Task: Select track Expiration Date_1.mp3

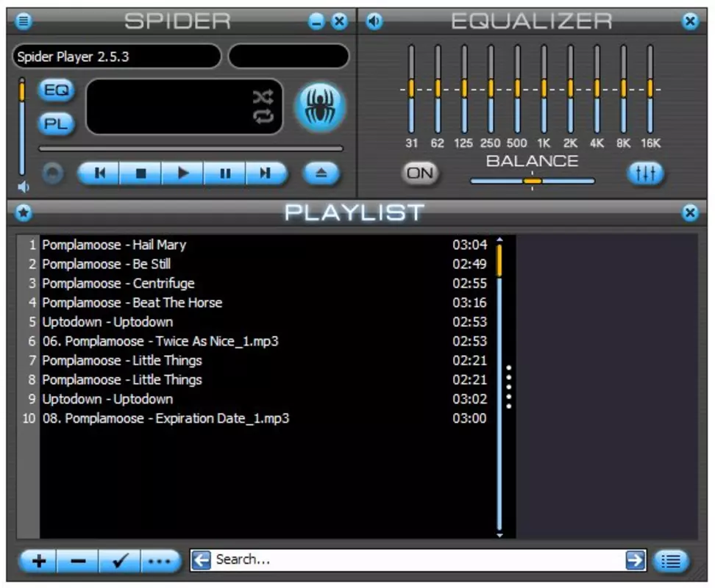Action: [x=265, y=418]
